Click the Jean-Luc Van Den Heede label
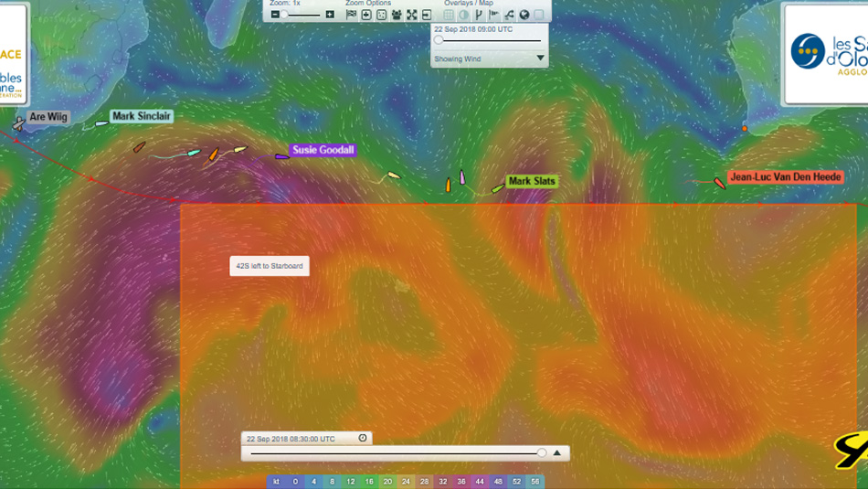 pyautogui.click(x=785, y=176)
